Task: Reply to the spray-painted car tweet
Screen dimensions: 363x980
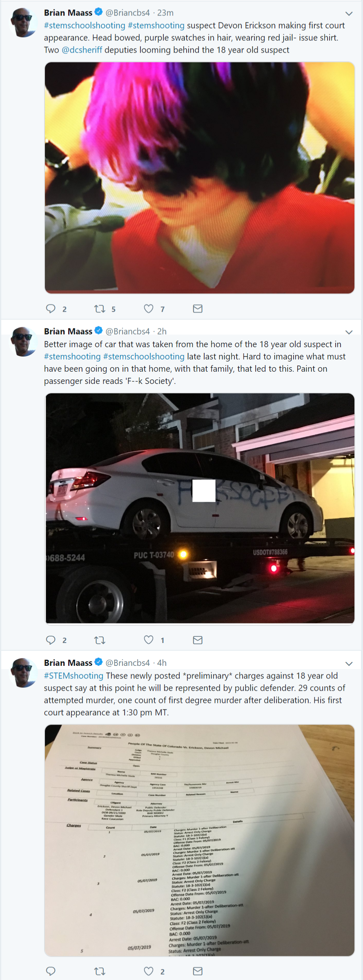Action: 51,640
